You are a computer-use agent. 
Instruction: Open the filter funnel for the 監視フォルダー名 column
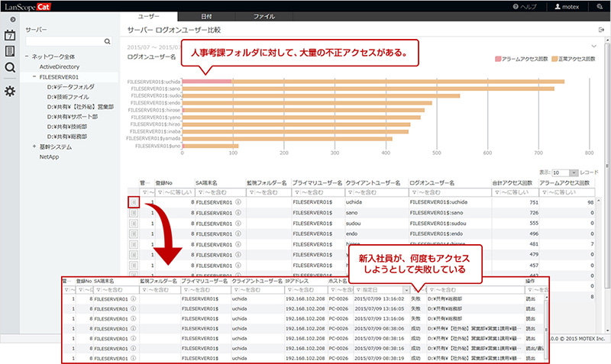(x=252, y=192)
